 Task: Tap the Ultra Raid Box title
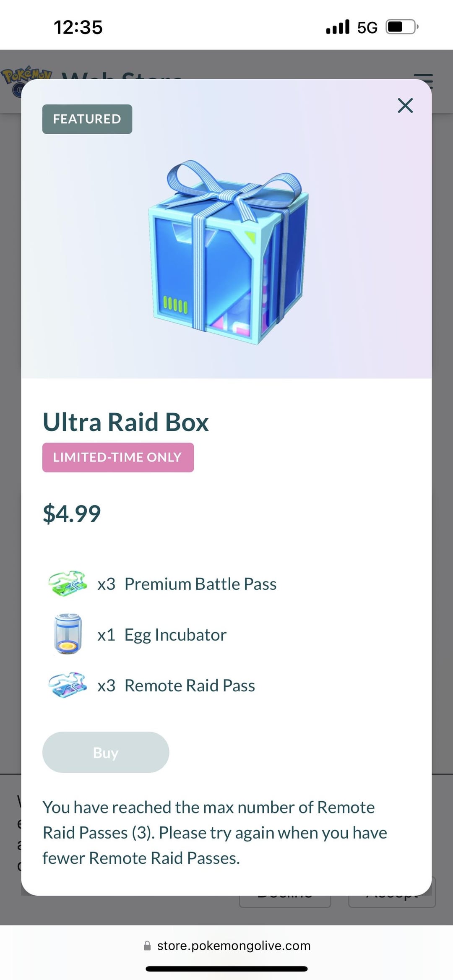point(126,422)
